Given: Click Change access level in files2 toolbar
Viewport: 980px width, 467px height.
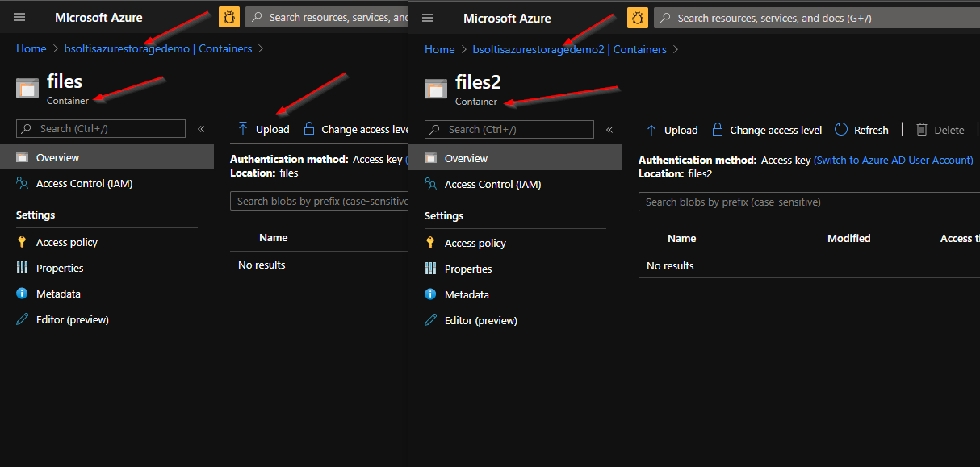Looking at the screenshot, I should point(766,130).
